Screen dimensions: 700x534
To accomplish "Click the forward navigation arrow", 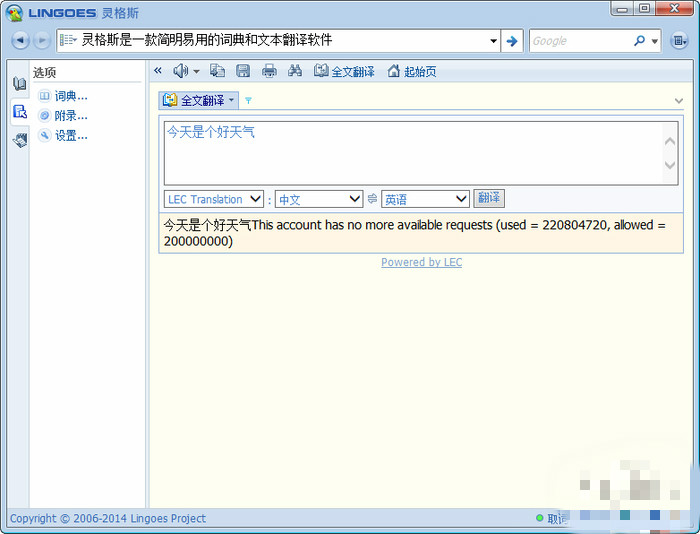I will click(42, 41).
